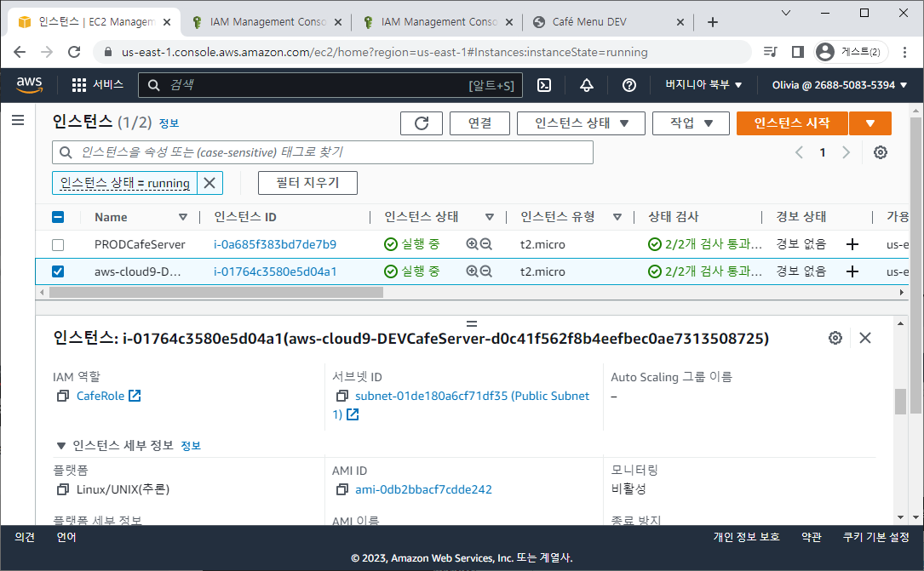Copy the Linux/UNIX platform value
This screenshot has height=571, width=924.
point(63,490)
